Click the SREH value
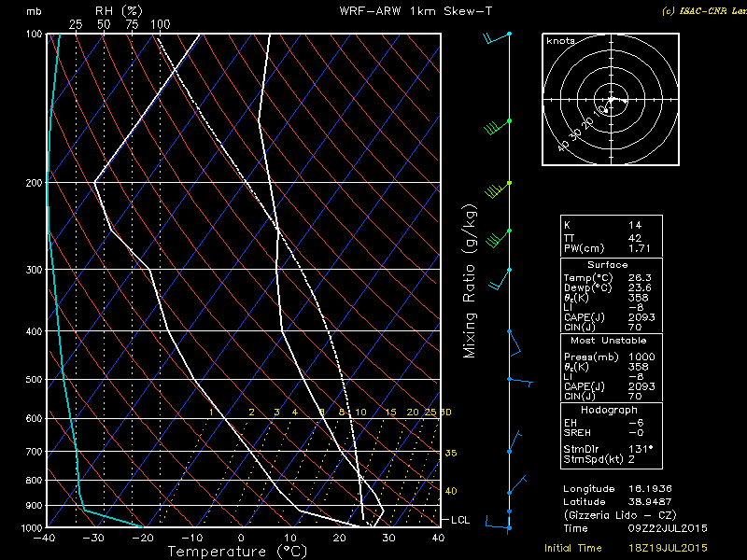747x560 pixels. (635, 433)
